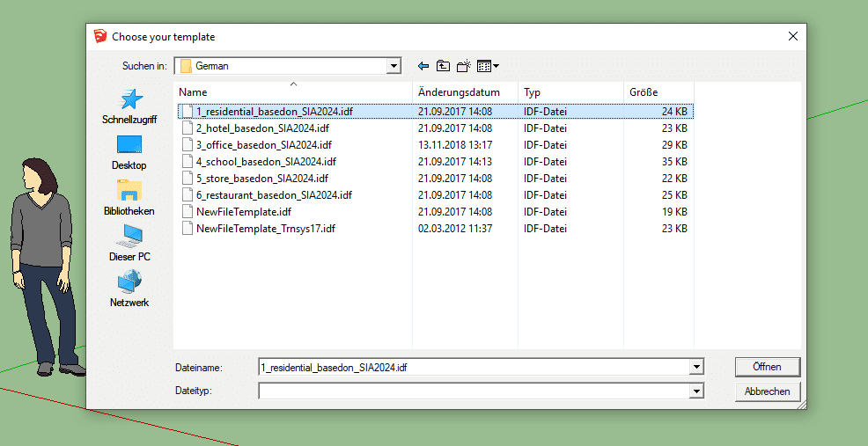868x446 pixels.
Task: Expand the Dateityp dropdown arrow
Action: click(x=697, y=391)
